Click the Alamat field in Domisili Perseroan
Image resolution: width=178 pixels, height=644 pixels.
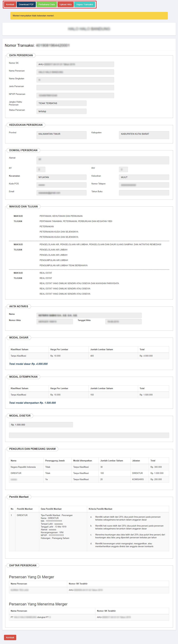103,160
